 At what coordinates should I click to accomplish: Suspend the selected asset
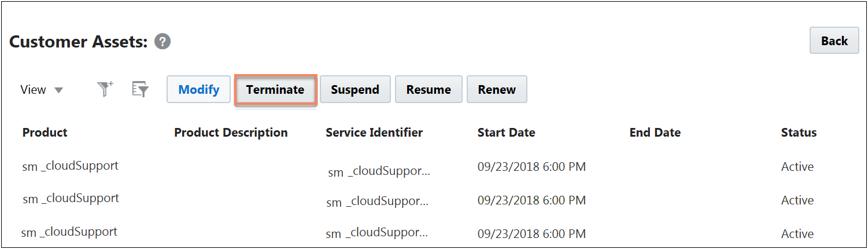(x=355, y=90)
